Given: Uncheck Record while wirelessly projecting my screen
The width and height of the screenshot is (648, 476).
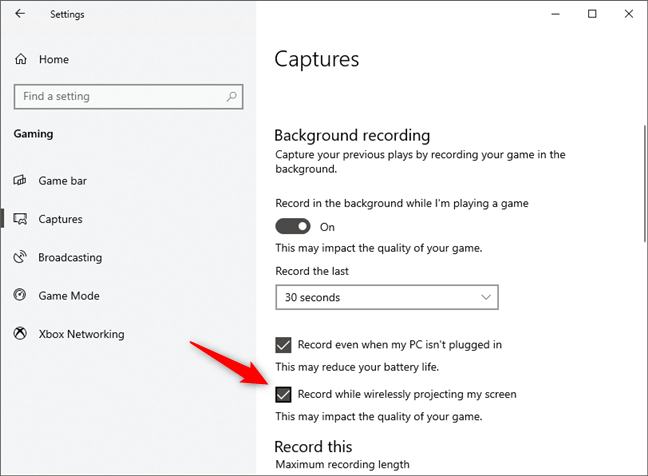Looking at the screenshot, I should coord(283,394).
